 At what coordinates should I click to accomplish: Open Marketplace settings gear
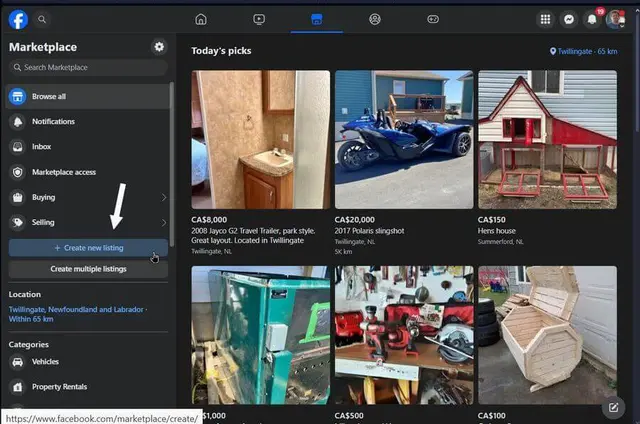159,47
